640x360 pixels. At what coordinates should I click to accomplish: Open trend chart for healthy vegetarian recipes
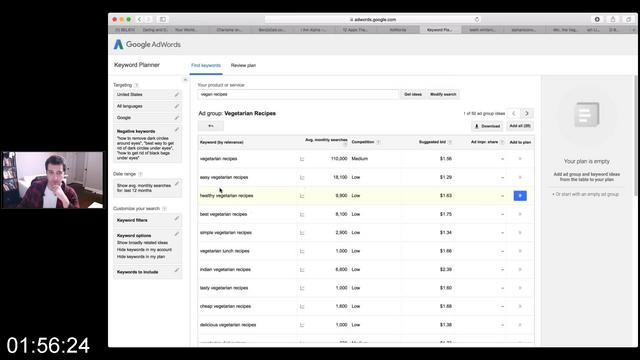pyautogui.click(x=302, y=196)
